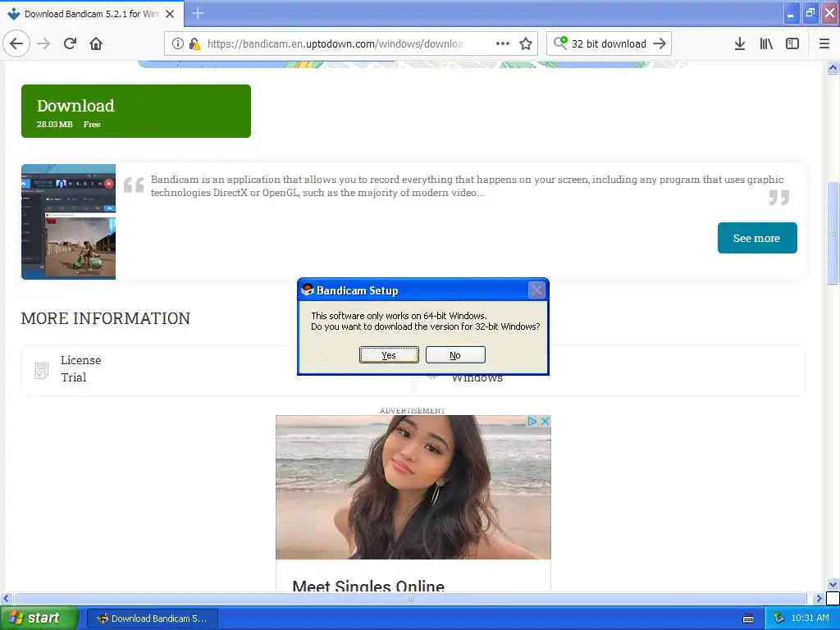Click the vertical scrollbar down arrow

(833, 584)
